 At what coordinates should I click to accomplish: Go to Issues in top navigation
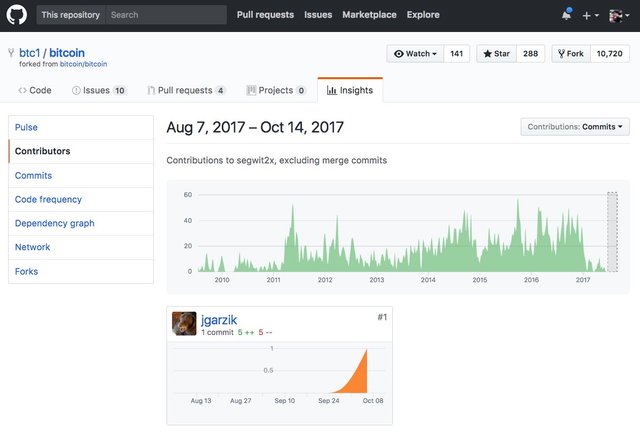tap(318, 15)
